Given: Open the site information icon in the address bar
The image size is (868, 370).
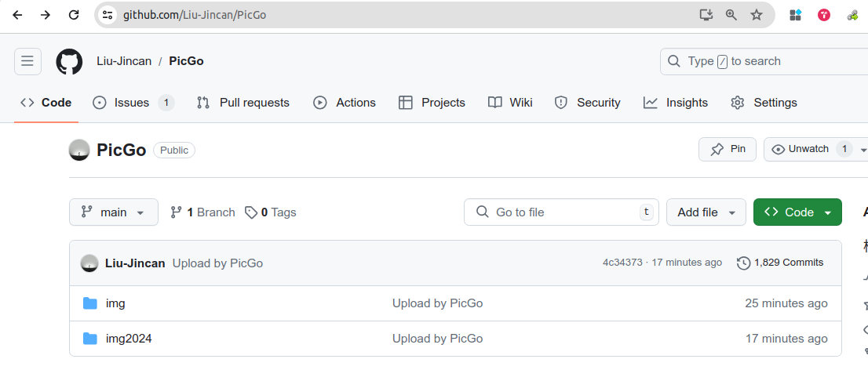Looking at the screenshot, I should click(x=108, y=15).
